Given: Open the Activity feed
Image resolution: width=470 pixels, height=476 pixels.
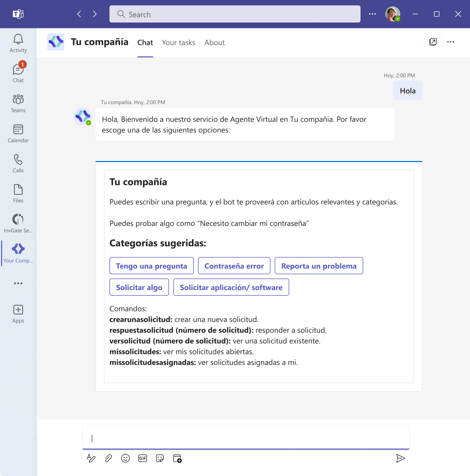Looking at the screenshot, I should pos(18,43).
